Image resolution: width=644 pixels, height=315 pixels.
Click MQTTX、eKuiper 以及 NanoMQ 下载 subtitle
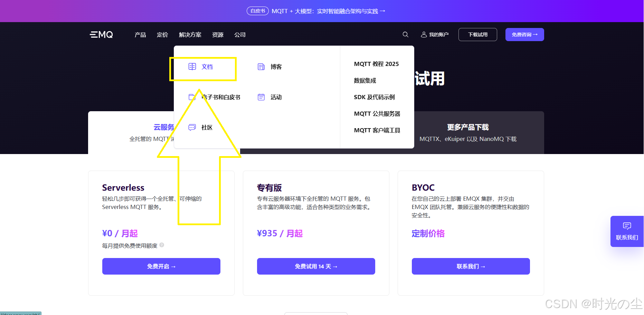[x=468, y=139]
